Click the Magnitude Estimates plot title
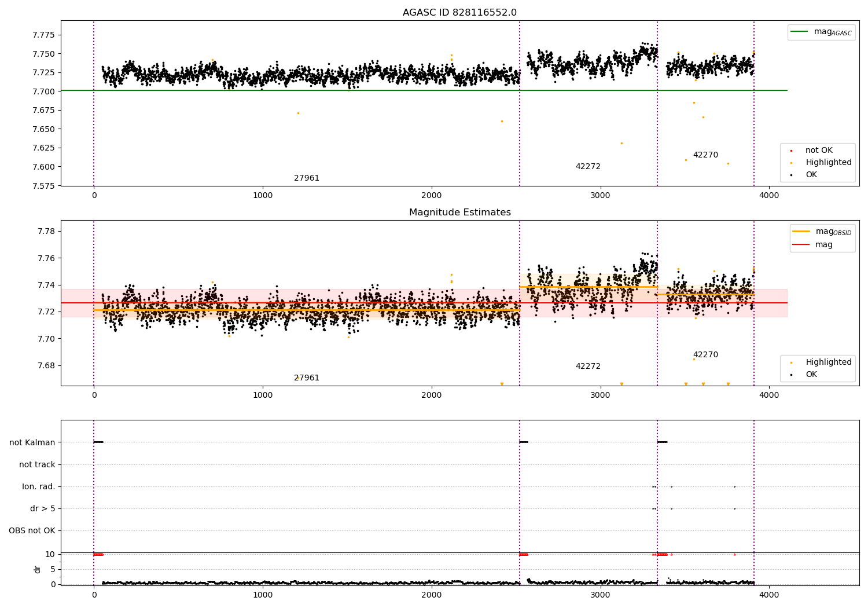The height and width of the screenshot is (608, 868). click(x=459, y=213)
